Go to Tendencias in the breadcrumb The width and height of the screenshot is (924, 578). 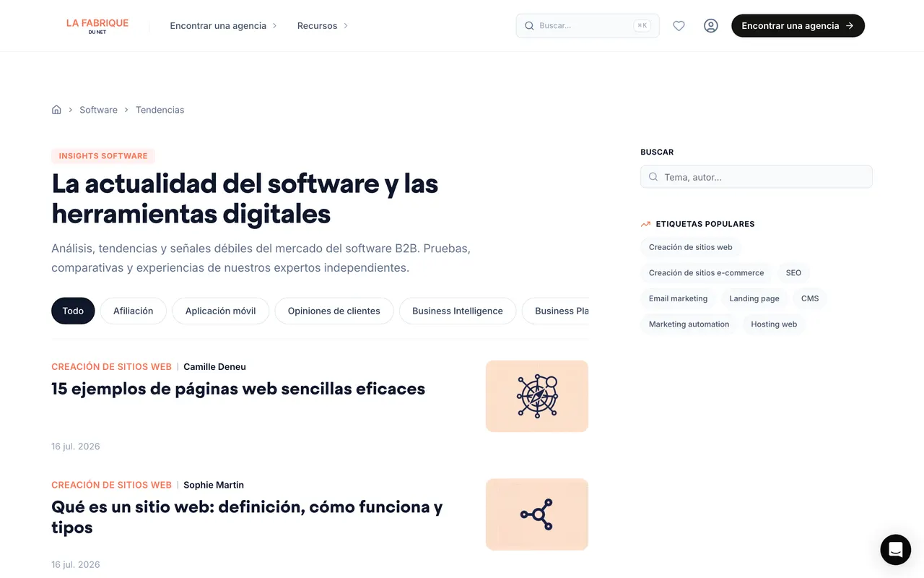click(160, 110)
